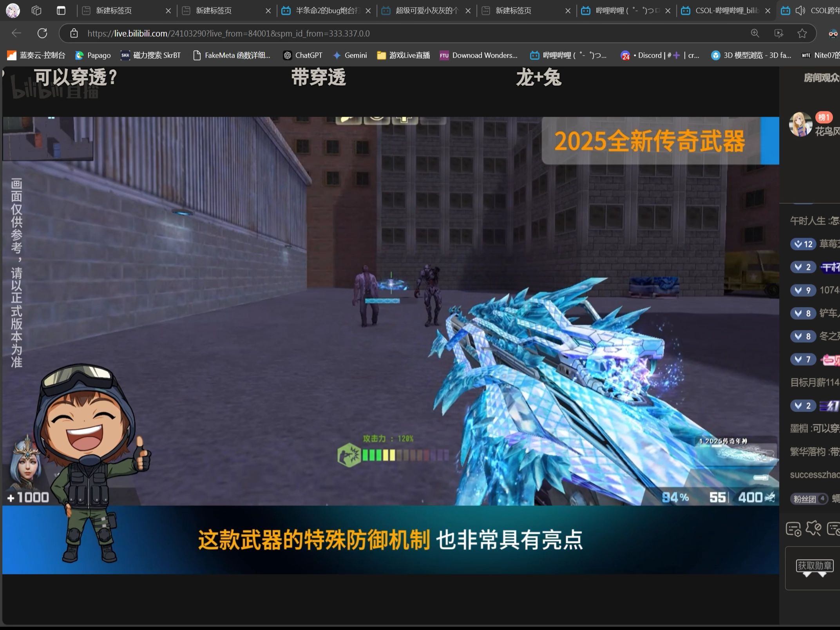Open Discord bookmark

pos(660,55)
